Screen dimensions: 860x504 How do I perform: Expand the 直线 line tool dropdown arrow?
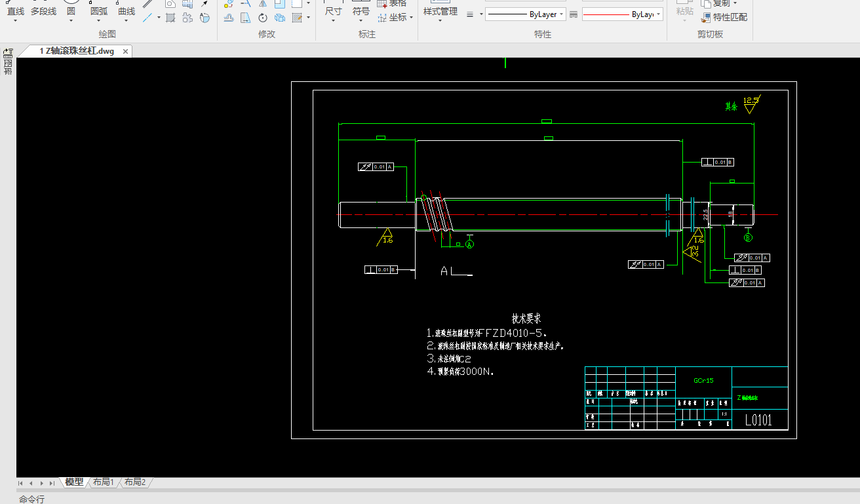point(16,22)
